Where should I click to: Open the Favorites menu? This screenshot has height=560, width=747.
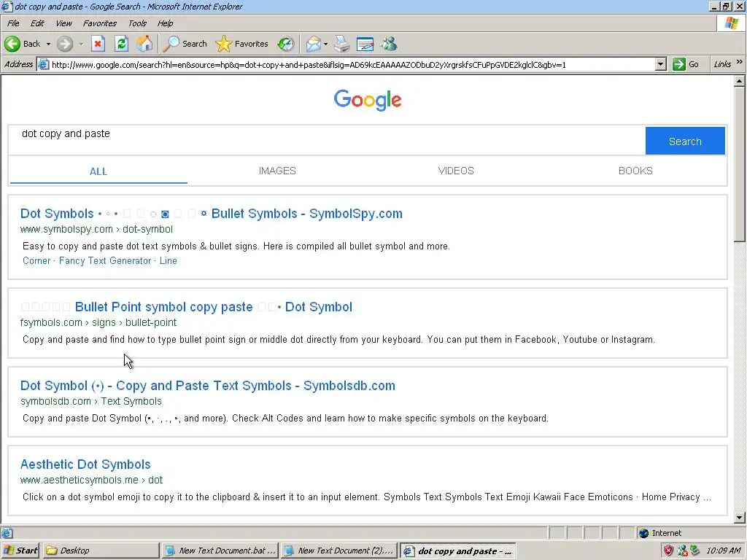coord(99,23)
